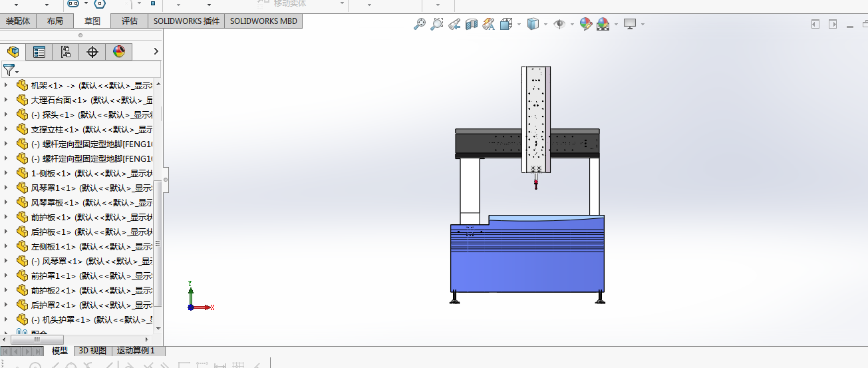Image resolution: width=868 pixels, height=368 pixels.
Task: Click the Edit Appearance icon
Action: (586, 24)
